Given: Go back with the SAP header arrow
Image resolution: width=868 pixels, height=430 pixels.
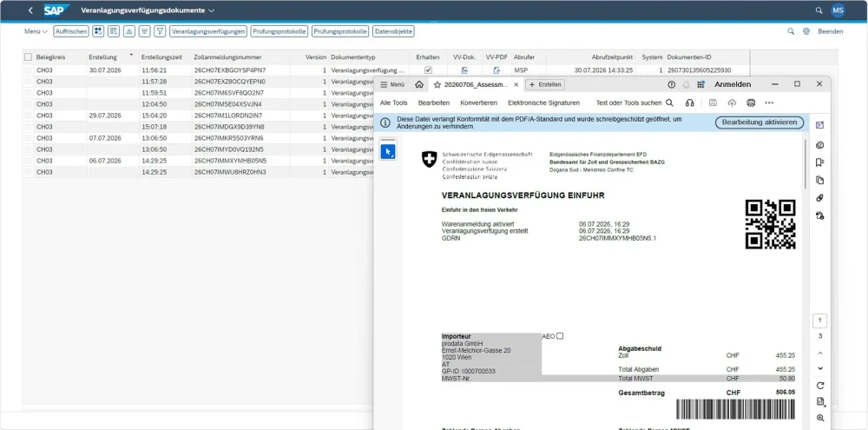Looking at the screenshot, I should click(x=30, y=10).
